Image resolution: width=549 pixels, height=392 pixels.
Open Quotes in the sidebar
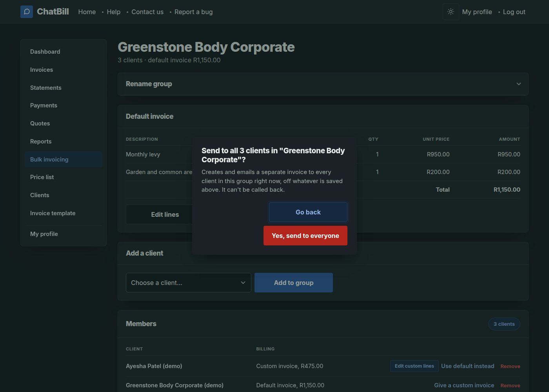[x=64, y=123]
